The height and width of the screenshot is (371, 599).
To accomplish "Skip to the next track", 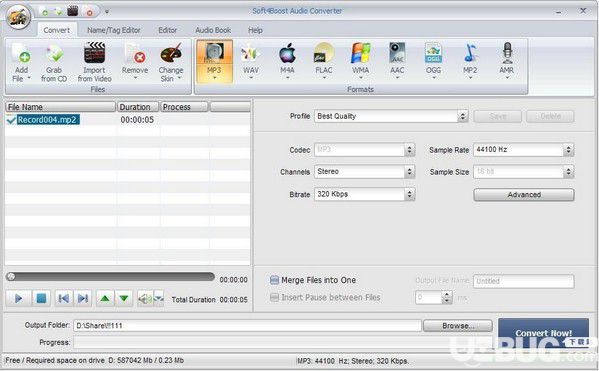I will [83, 298].
